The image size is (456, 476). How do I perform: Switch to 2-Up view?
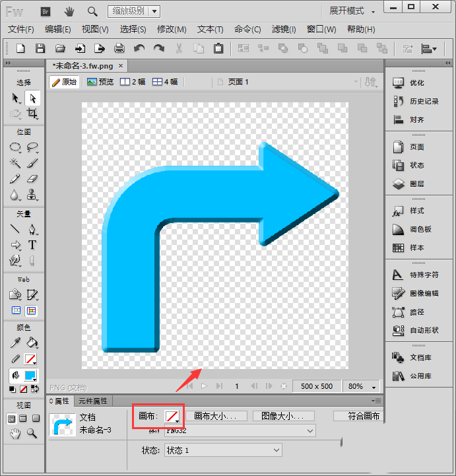pos(133,82)
